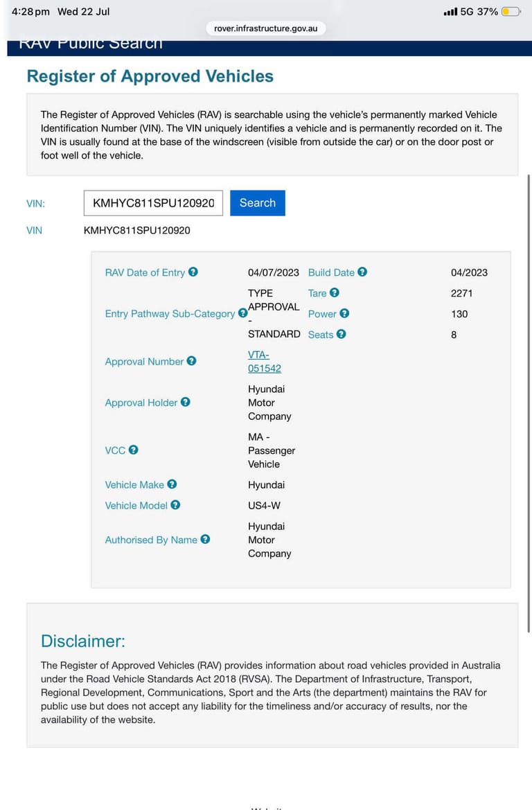Screen dimensions: 532x810
Task: Open help icon beside Approval Holder
Action: pyautogui.click(x=186, y=402)
